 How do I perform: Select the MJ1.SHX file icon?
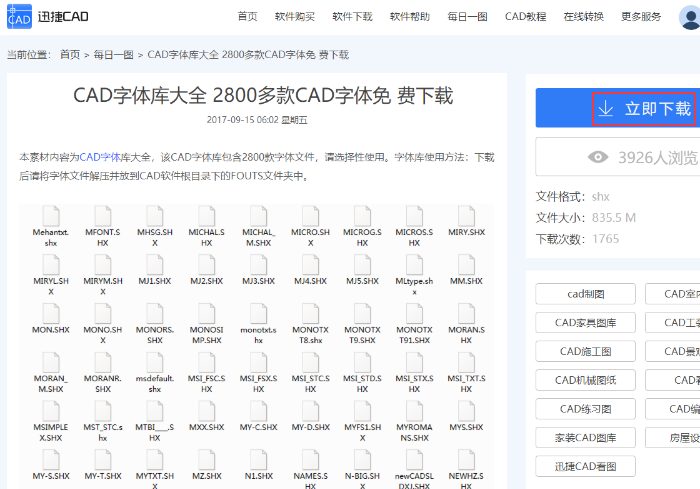154,264
